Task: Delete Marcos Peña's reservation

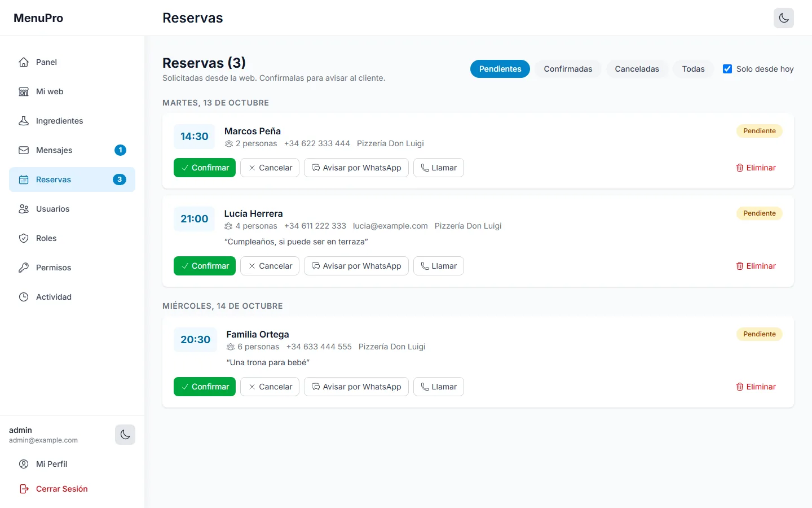Action: [x=756, y=168]
